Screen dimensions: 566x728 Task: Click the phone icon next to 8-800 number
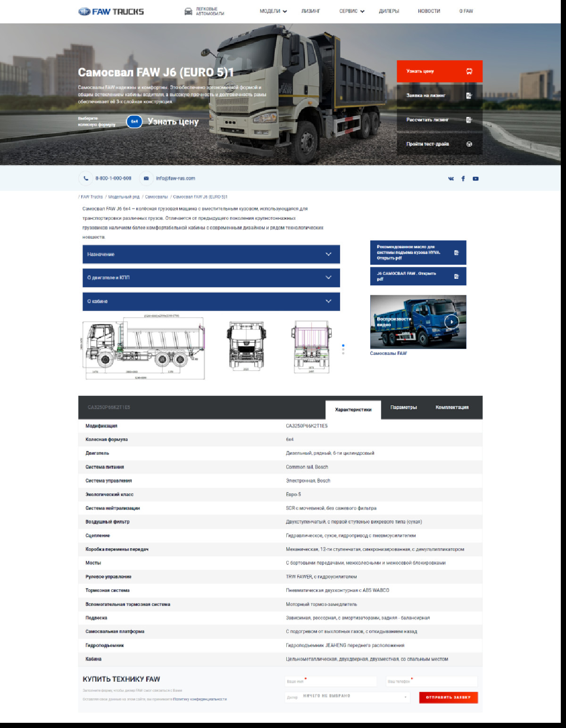click(x=85, y=178)
